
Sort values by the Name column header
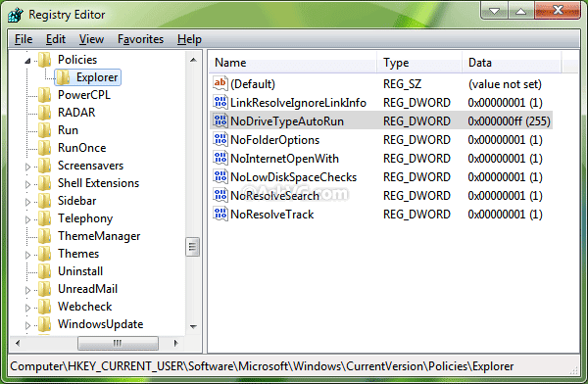(292, 63)
